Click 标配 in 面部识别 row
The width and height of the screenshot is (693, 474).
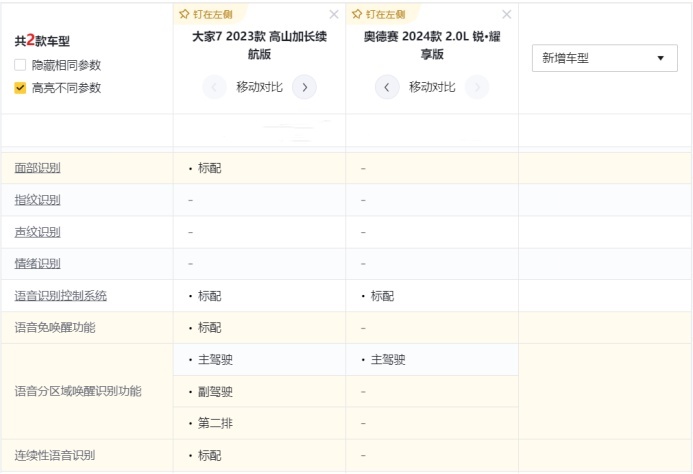click(x=209, y=168)
